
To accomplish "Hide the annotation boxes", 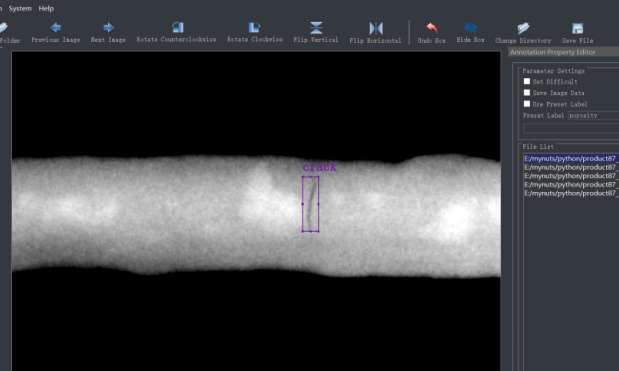I will point(471,32).
